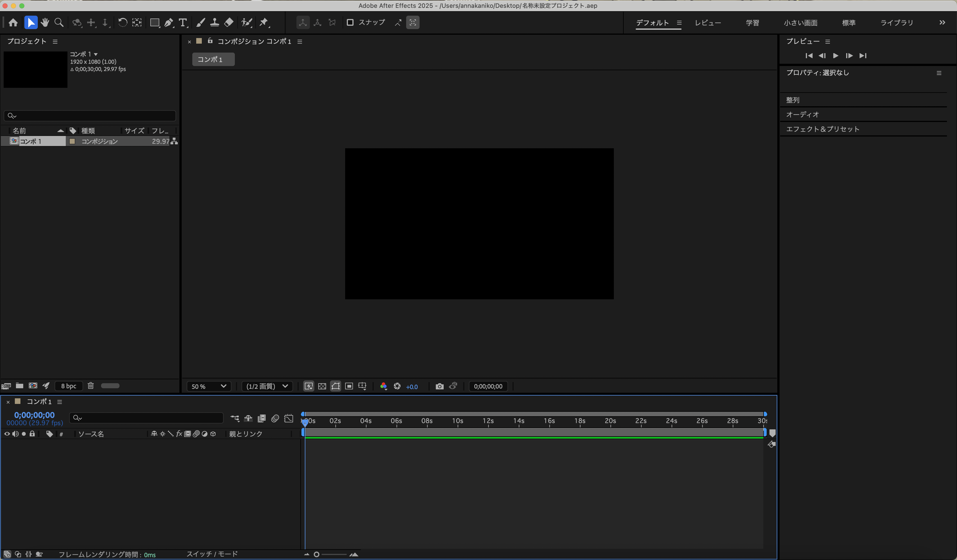Viewport: 957px width, 560px height.
Task: Select the Selection (arrow) tool
Action: pyautogui.click(x=31, y=23)
